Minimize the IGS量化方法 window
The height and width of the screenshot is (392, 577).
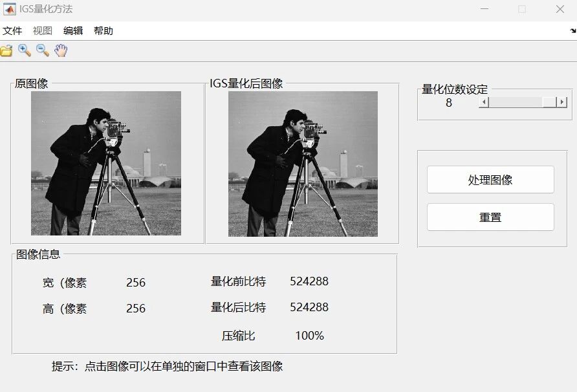[x=484, y=9]
